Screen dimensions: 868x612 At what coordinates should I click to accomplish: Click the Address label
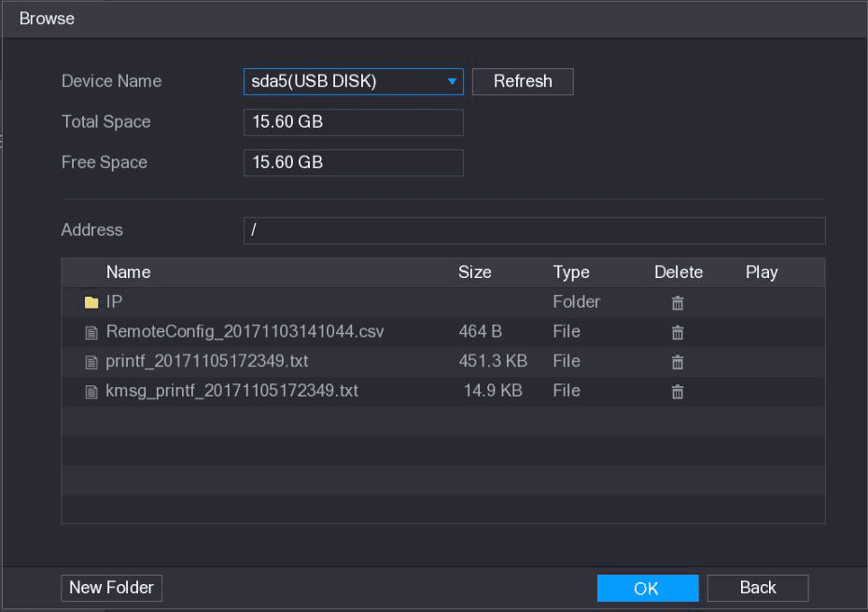pos(91,229)
